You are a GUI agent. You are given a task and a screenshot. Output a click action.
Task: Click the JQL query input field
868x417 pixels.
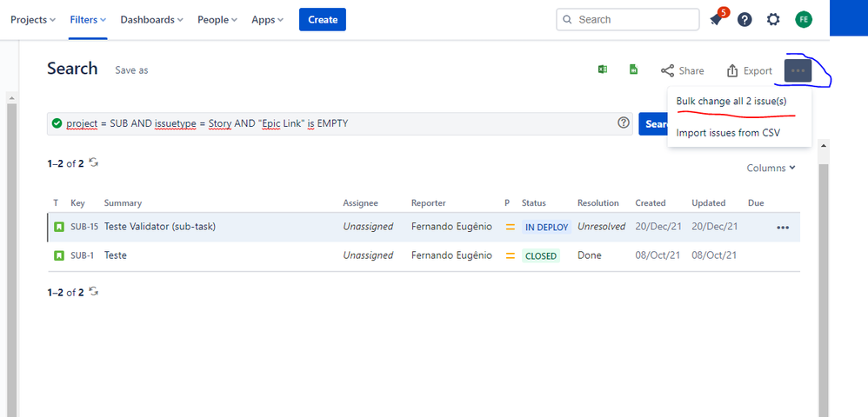pos(340,123)
